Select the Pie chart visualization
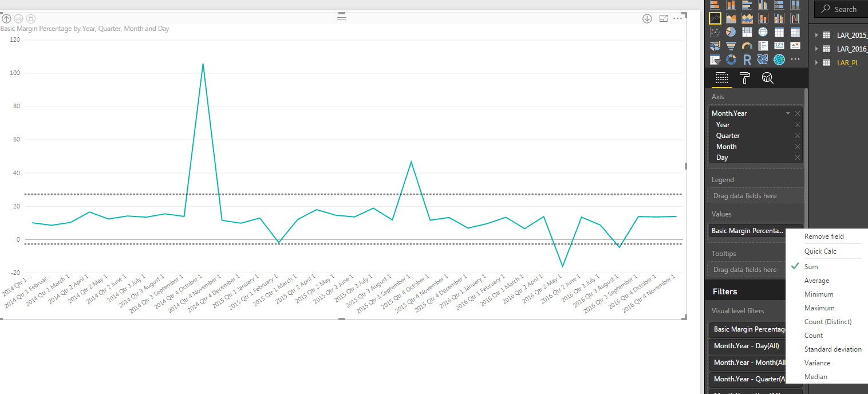 click(x=731, y=32)
